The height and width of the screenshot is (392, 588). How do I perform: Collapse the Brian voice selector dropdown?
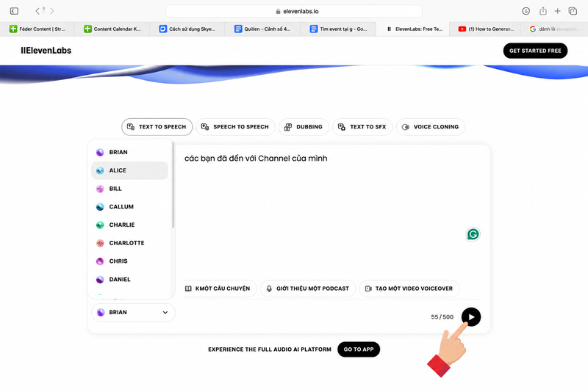133,312
